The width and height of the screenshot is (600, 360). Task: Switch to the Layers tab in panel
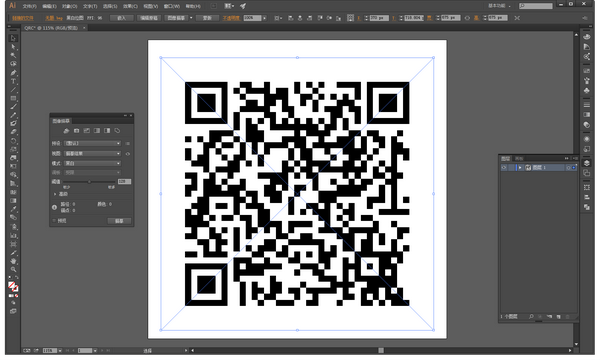tap(506, 158)
